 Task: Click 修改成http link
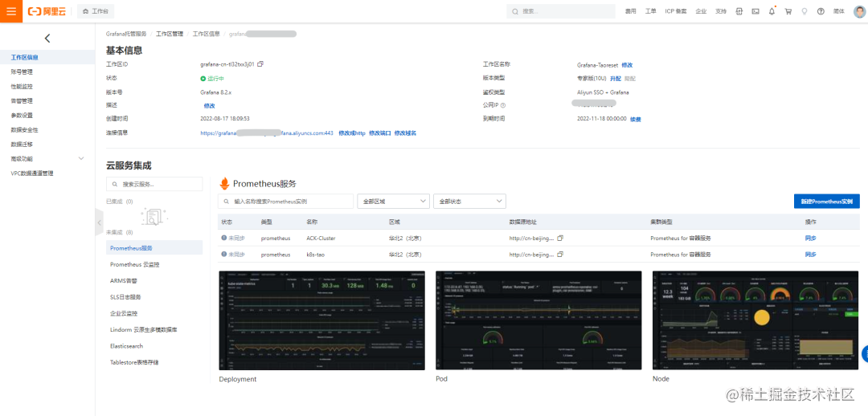[x=352, y=133]
